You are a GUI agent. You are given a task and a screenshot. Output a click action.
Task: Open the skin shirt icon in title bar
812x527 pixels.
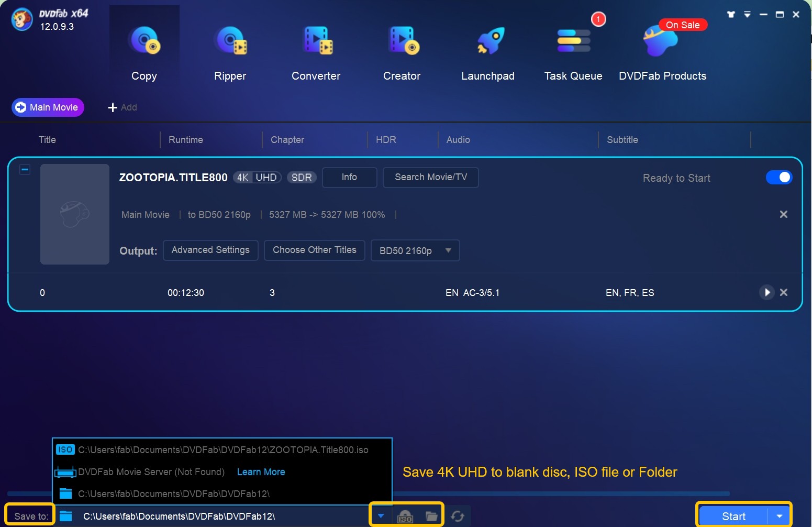731,15
